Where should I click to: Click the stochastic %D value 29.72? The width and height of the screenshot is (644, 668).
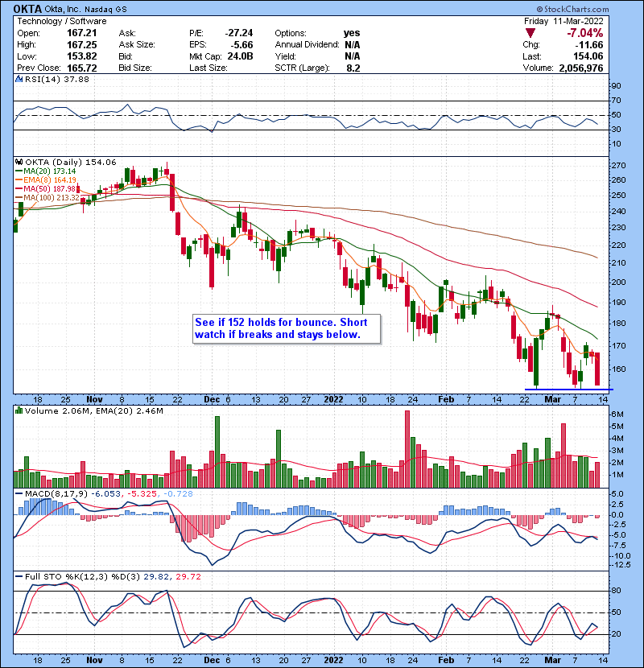point(188,577)
